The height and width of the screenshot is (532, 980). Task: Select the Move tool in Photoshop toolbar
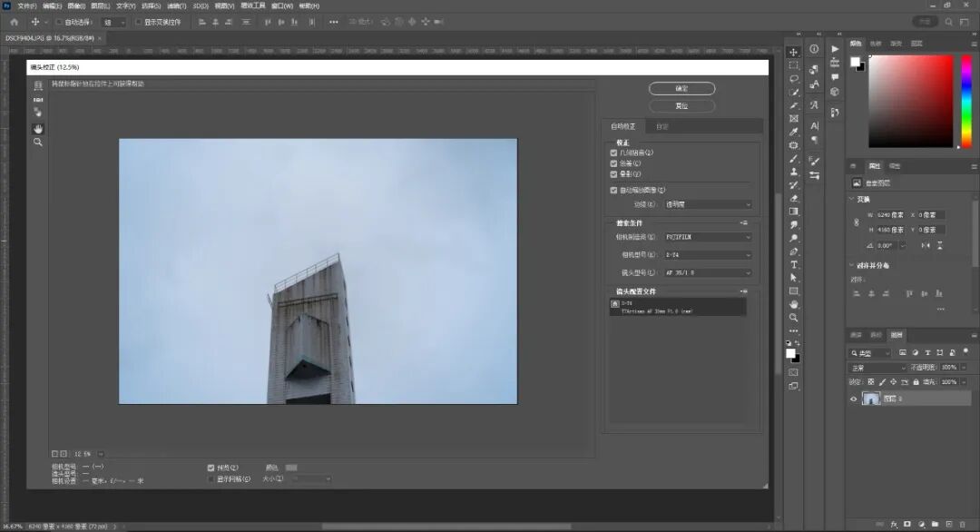[x=793, y=52]
